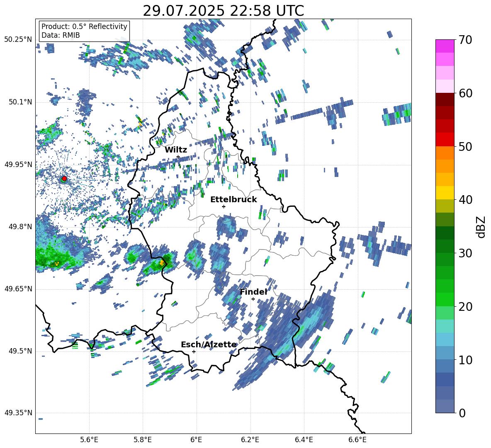Click the magenta top colorbar segment
The height and width of the screenshot is (448, 491).
point(445,46)
